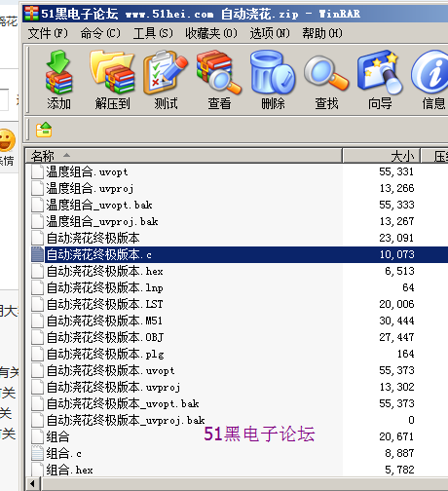The height and width of the screenshot is (491, 448).
Task: Select file 自动浇花终极版本.hex
Action: tap(104, 271)
